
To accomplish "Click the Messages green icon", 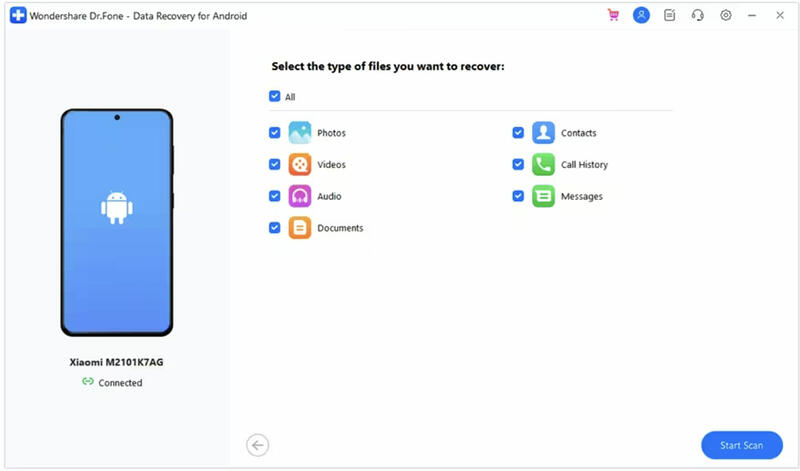I will click(543, 196).
